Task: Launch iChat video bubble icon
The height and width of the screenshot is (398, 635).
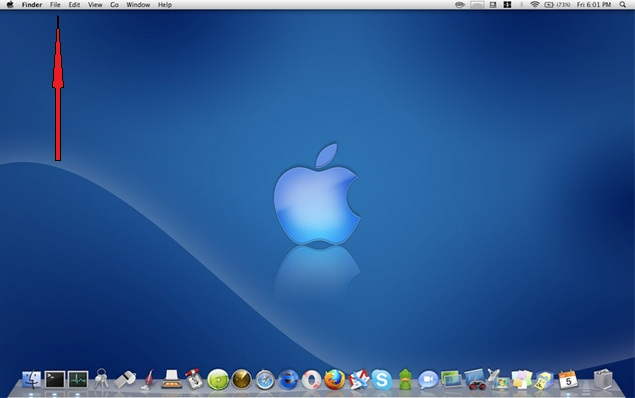Action: pyautogui.click(x=428, y=380)
